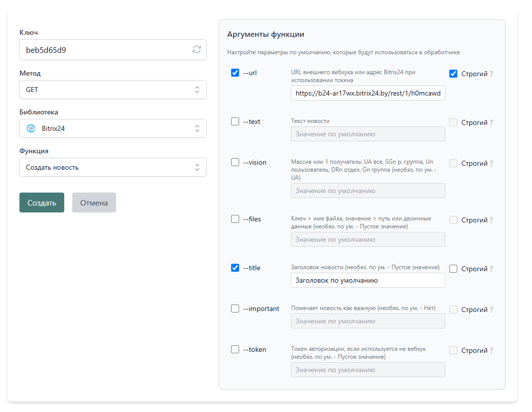This screenshot has width=532, height=412.
Task: Click help question mark beside --vision Строгий
Action: (x=491, y=163)
